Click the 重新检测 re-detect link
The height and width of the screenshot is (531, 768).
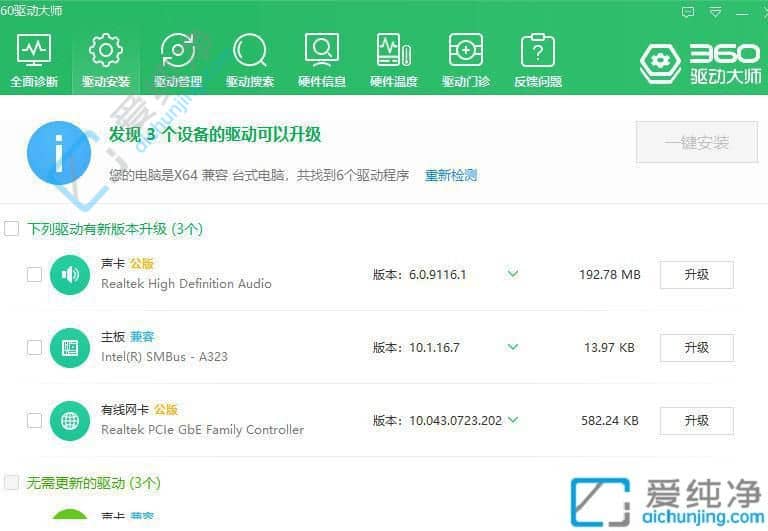(451, 175)
